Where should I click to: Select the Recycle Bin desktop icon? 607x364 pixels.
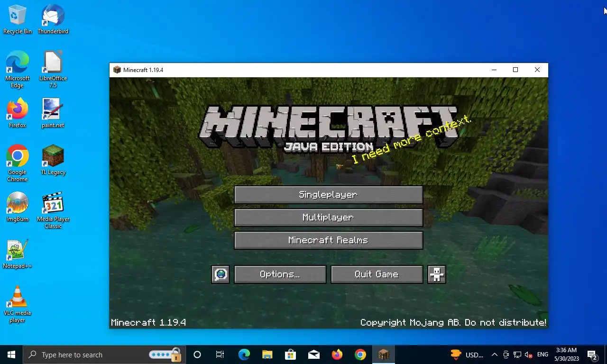18,19
